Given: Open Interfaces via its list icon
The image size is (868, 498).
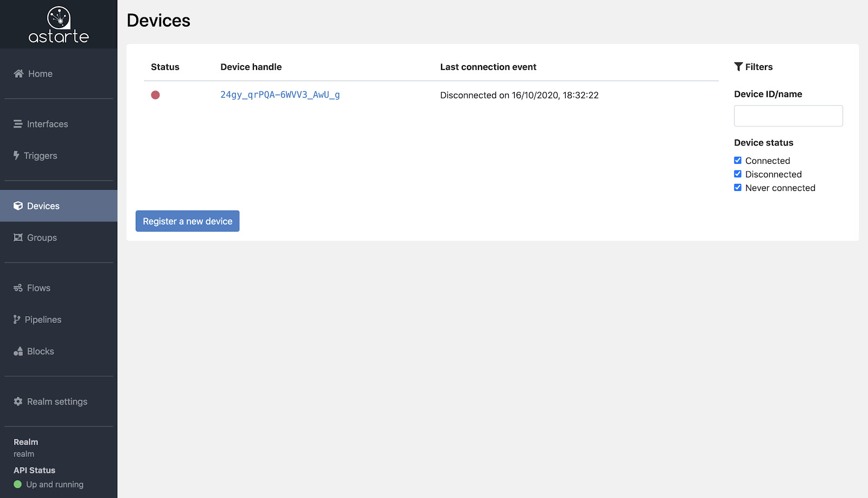Looking at the screenshot, I should point(18,124).
